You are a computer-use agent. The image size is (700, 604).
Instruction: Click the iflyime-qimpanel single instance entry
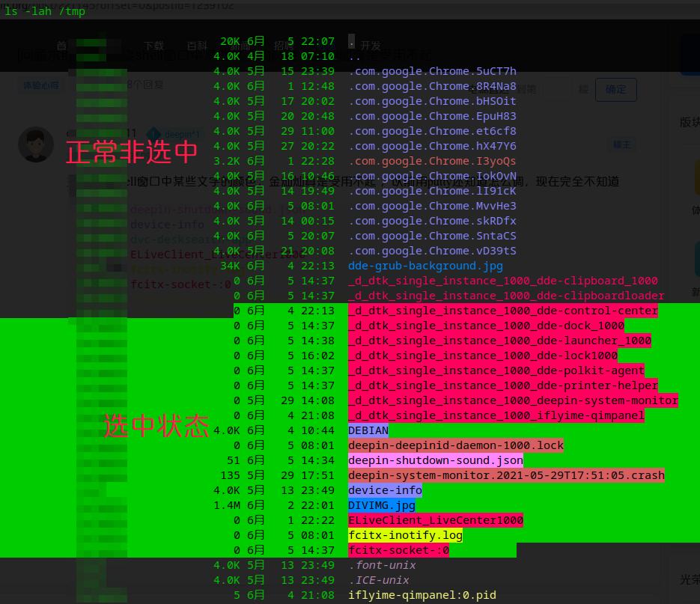pos(496,415)
